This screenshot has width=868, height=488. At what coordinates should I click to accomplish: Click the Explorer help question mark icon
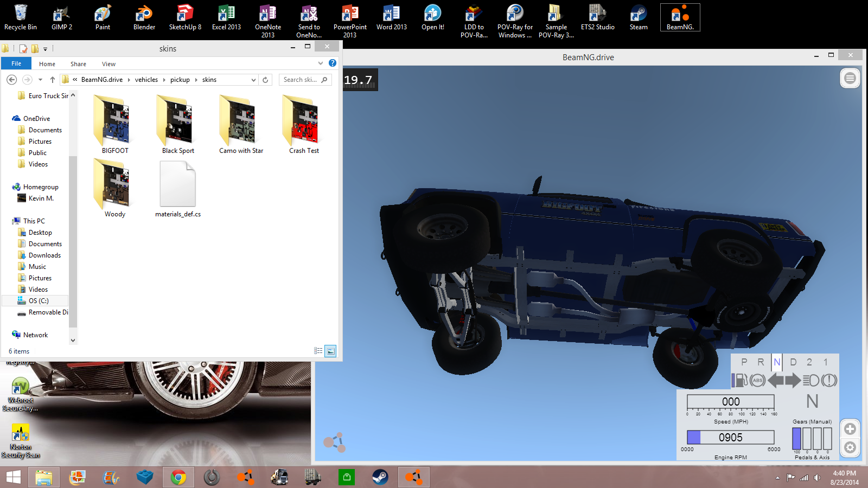[x=333, y=63]
